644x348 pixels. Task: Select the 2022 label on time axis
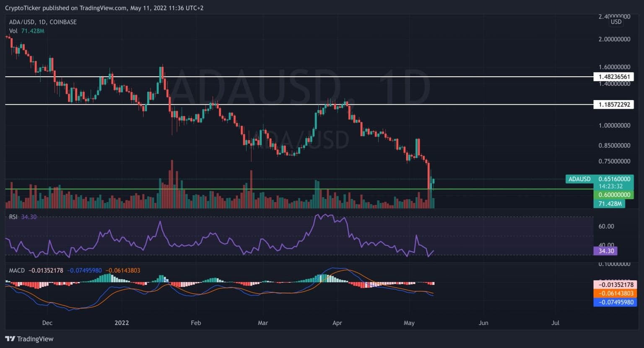122,323
